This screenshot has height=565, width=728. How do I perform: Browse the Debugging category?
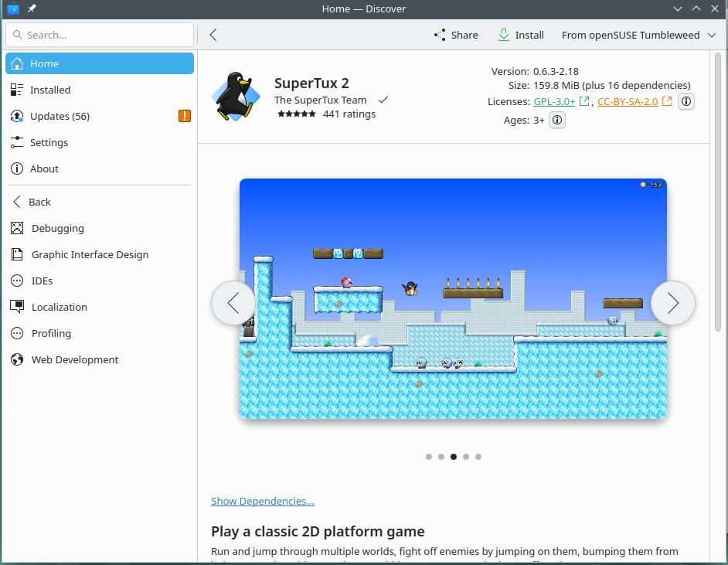(100, 228)
